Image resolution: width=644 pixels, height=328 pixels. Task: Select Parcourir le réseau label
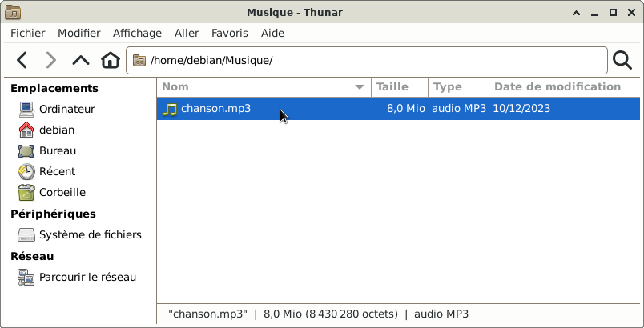(87, 277)
